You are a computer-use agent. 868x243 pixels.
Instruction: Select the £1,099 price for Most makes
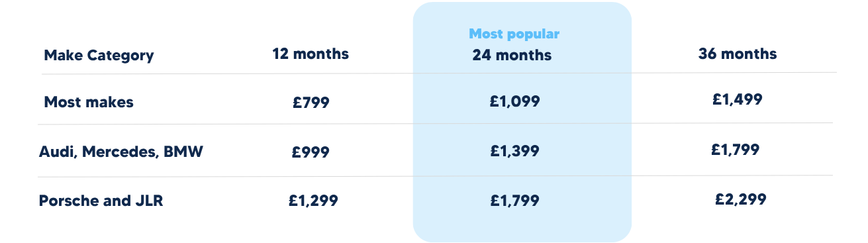click(515, 101)
